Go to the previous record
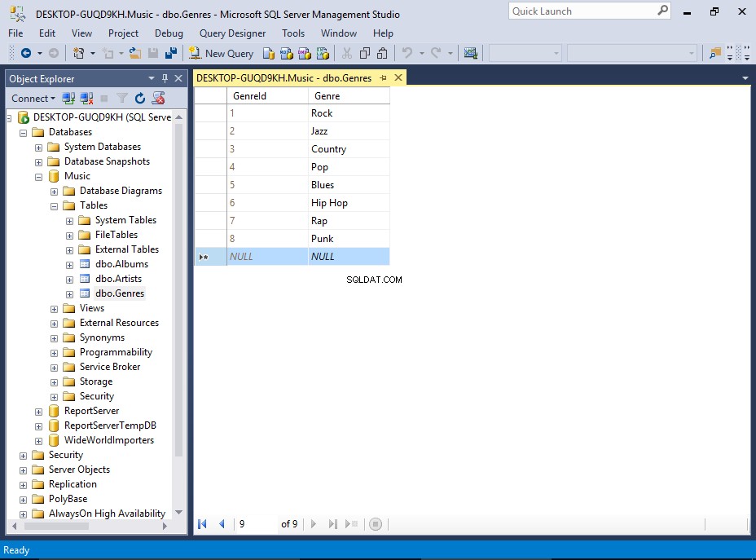756x560 pixels. [222, 524]
